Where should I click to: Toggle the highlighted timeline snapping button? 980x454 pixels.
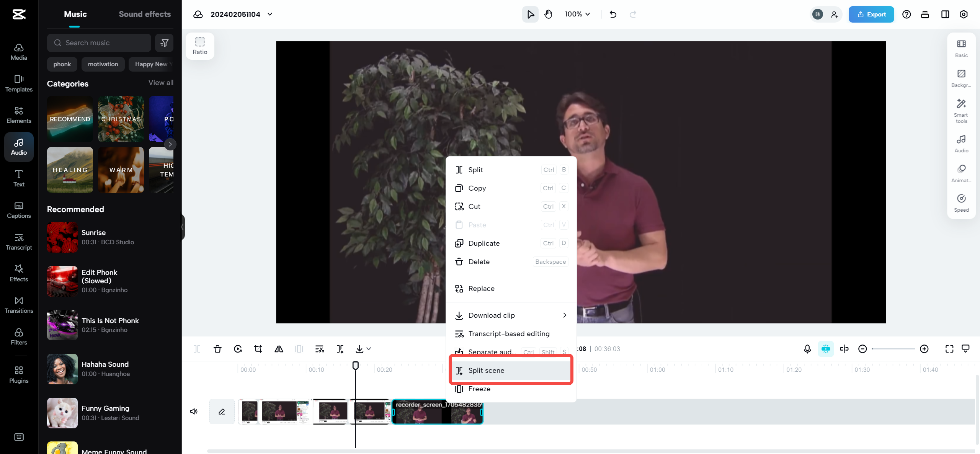coord(825,349)
